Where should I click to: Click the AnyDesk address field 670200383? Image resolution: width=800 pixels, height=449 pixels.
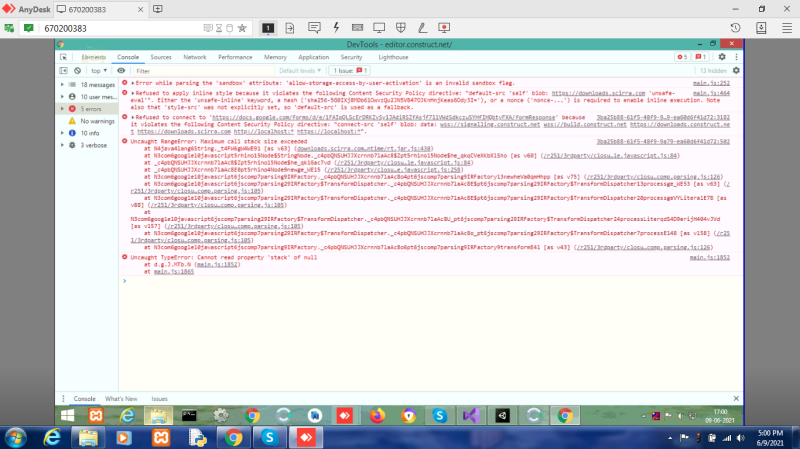[x=122, y=29]
